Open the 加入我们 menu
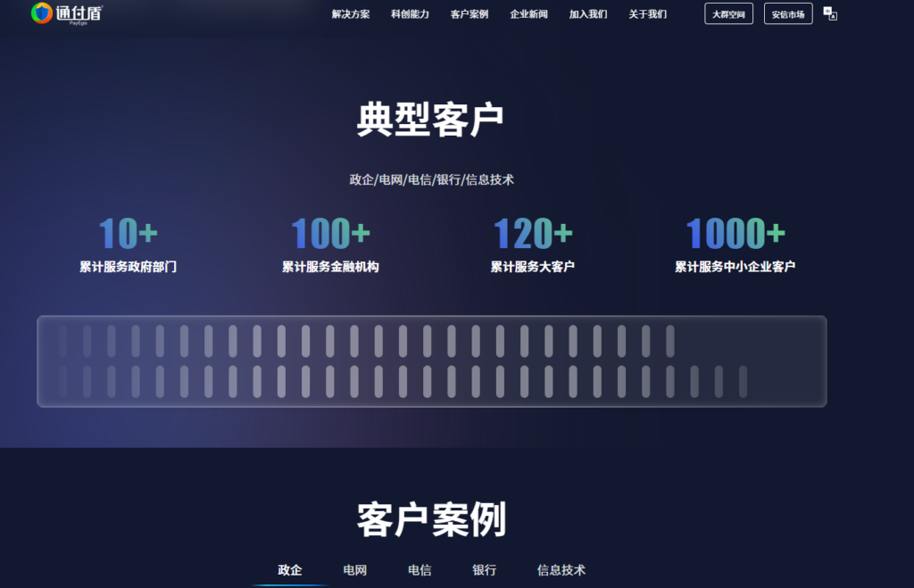914x588 pixels. pos(586,14)
